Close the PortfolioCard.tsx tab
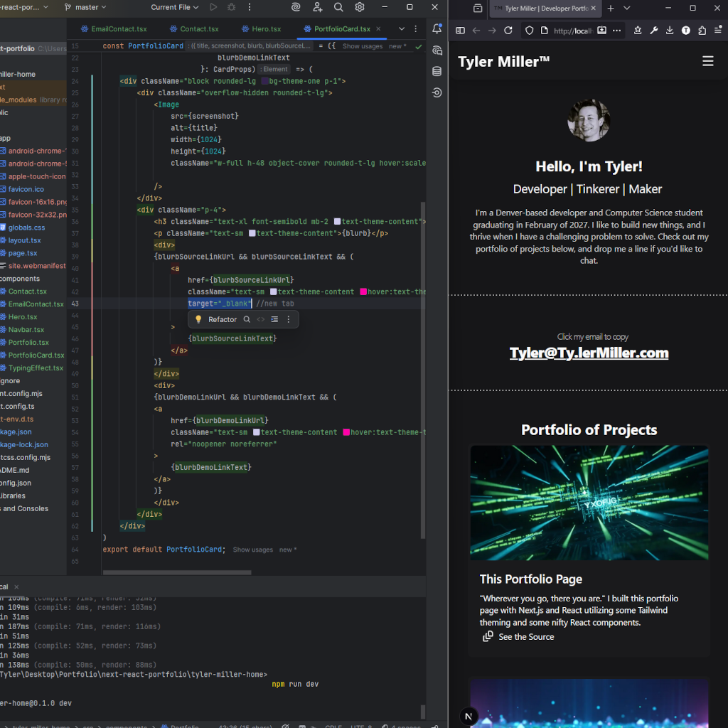 (378, 28)
